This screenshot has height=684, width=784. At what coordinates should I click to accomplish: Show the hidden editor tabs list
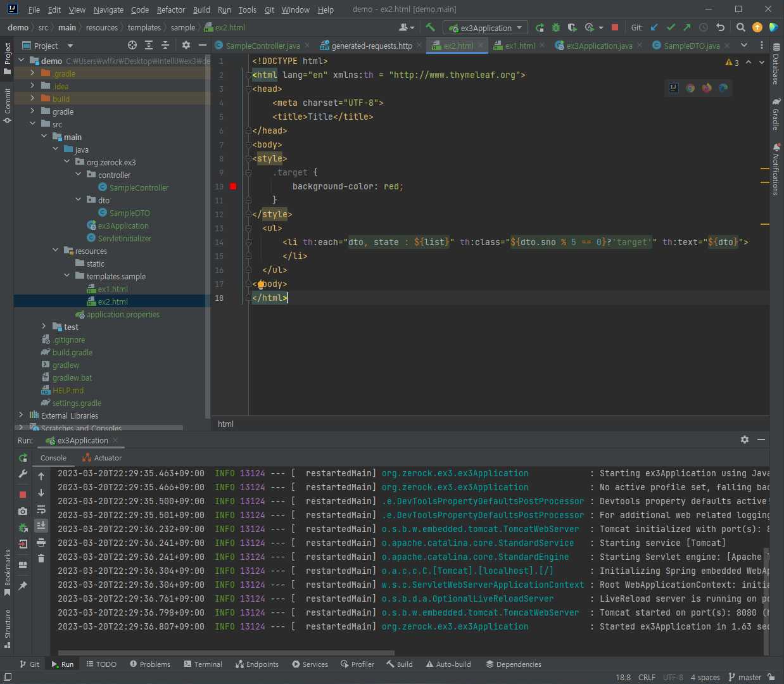pos(744,45)
